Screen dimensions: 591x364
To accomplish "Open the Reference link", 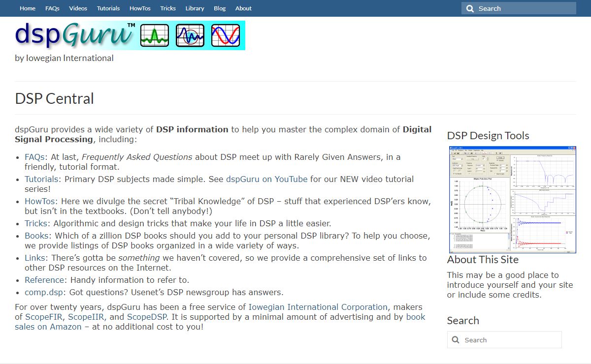I will click(44, 280).
